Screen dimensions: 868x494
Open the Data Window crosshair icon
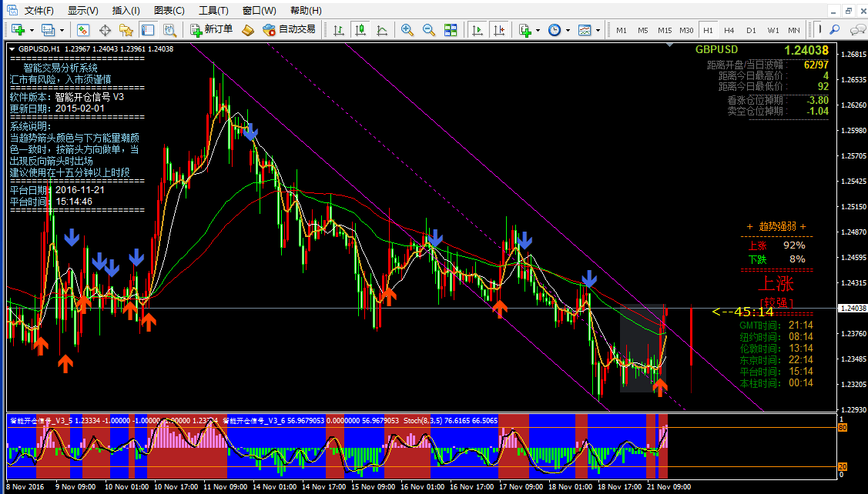pyautogui.click(x=106, y=30)
